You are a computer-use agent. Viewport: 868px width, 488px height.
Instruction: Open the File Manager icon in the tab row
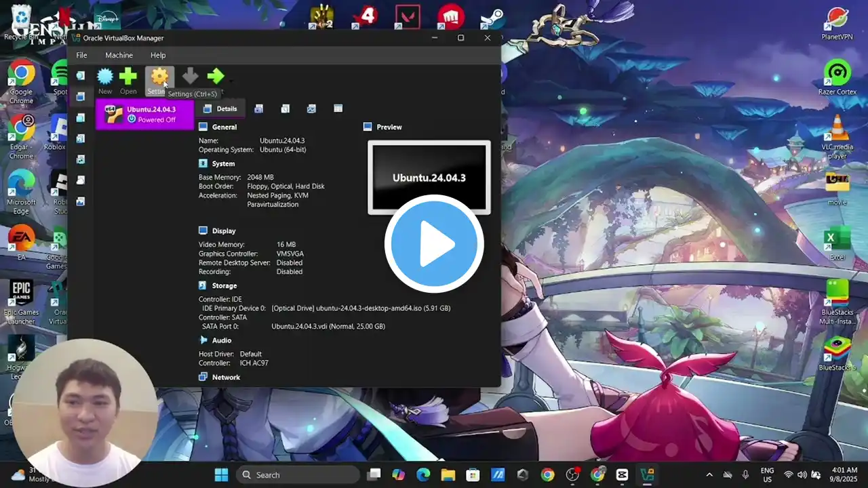(338, 108)
